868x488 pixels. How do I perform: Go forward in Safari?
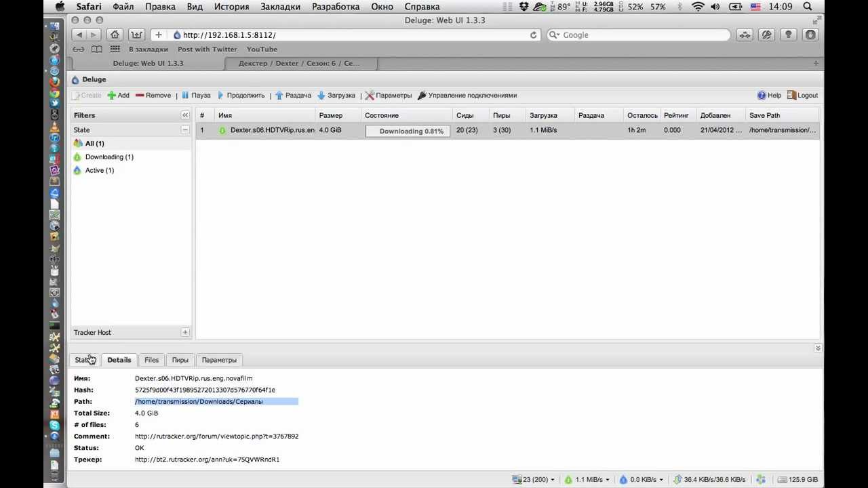pos(94,35)
